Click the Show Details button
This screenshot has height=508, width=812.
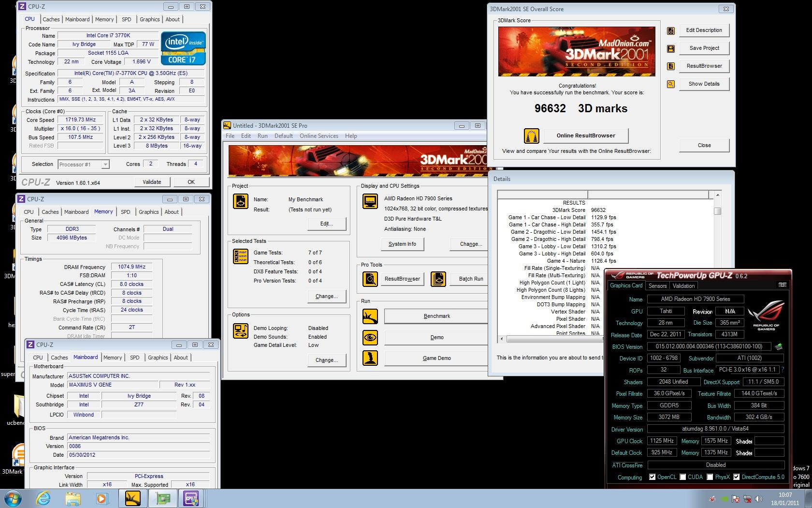coord(704,84)
